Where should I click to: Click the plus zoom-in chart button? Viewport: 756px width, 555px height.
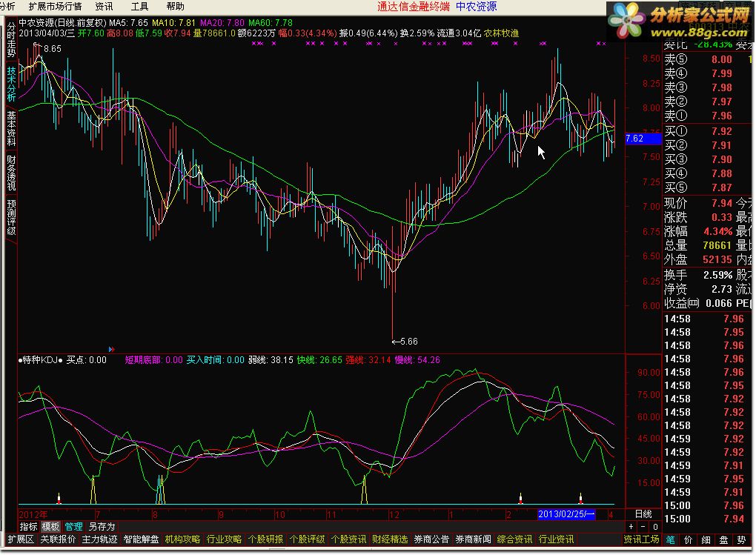(x=631, y=527)
